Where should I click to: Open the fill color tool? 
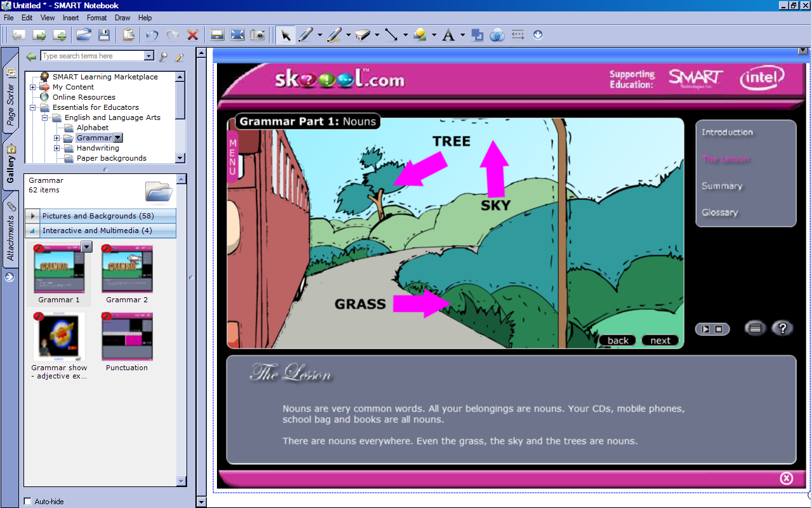tap(477, 35)
